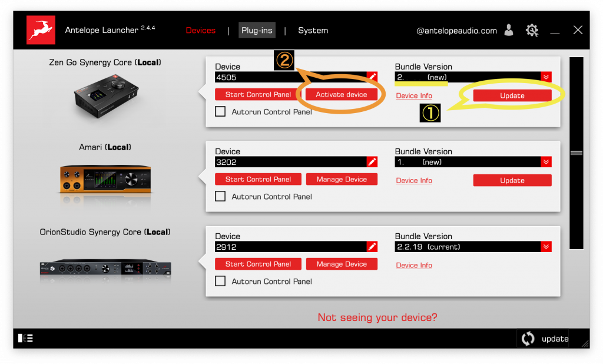Expand Bundle Version dropdown for Zen Go
The width and height of the screenshot is (603, 364).
pos(546,77)
